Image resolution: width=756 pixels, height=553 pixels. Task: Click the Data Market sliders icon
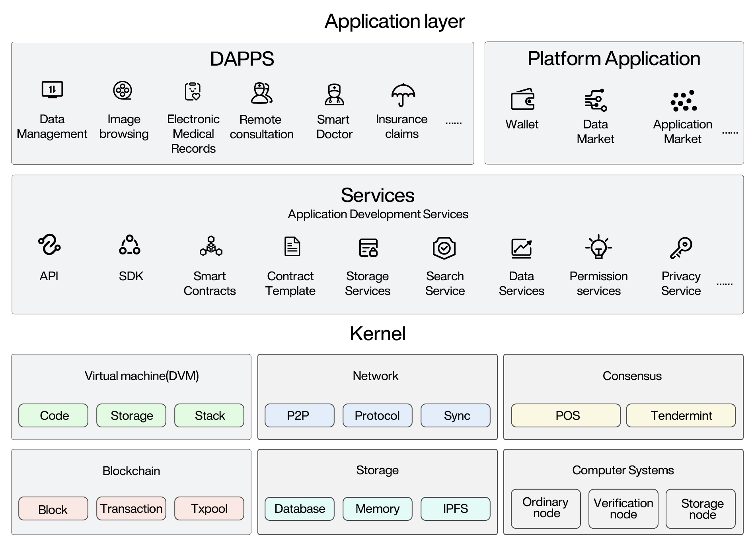pyautogui.click(x=596, y=100)
